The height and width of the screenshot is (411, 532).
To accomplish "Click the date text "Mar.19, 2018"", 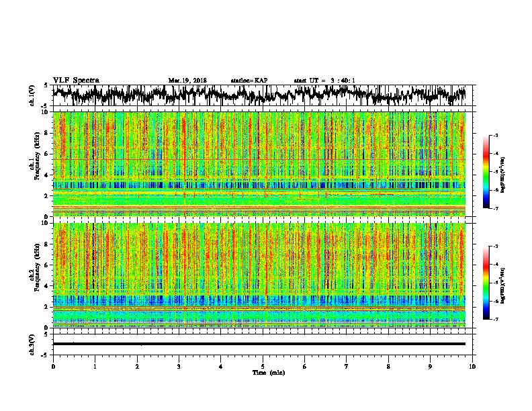I will click(x=187, y=81).
